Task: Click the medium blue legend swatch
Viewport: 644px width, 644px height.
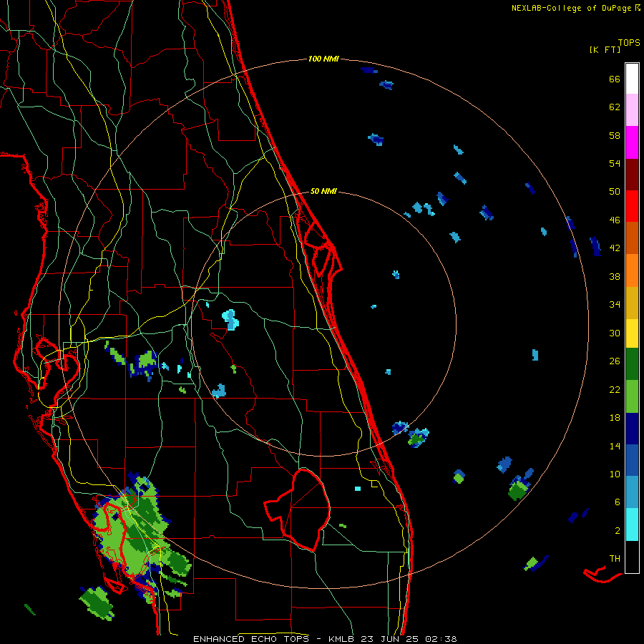Action: coord(632,460)
